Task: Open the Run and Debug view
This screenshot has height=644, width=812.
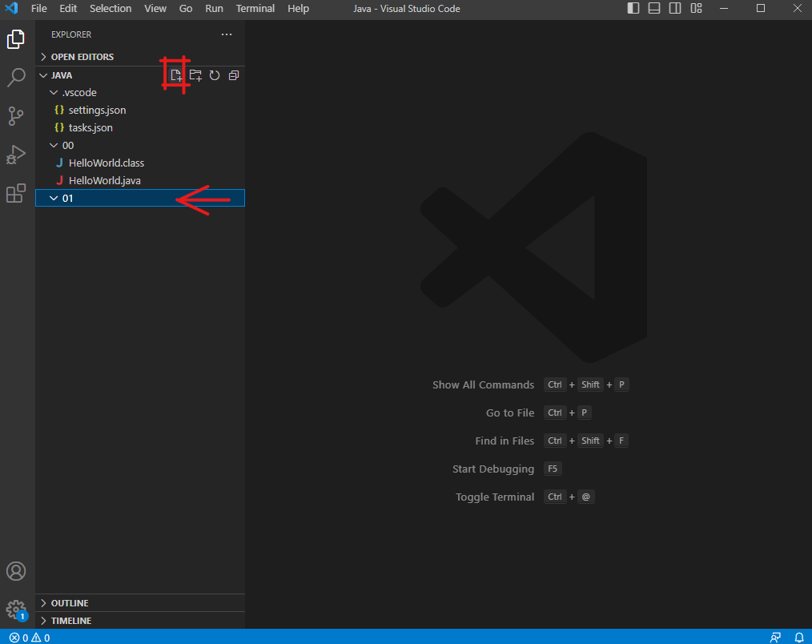Action: (x=16, y=155)
